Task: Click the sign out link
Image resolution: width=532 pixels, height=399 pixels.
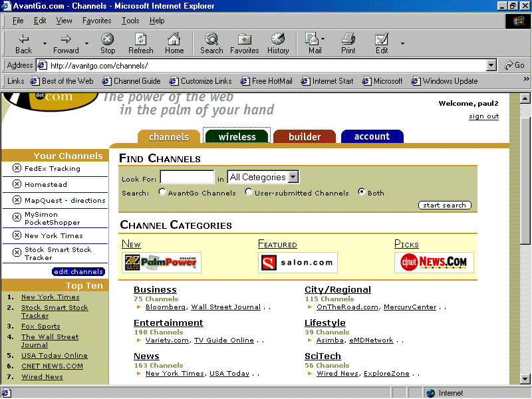Action: coord(483,116)
